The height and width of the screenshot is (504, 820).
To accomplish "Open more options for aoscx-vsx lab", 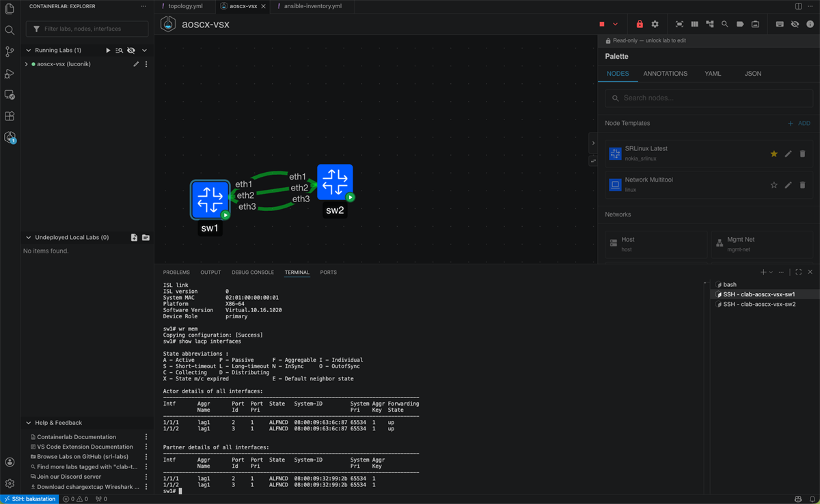I will (x=146, y=64).
